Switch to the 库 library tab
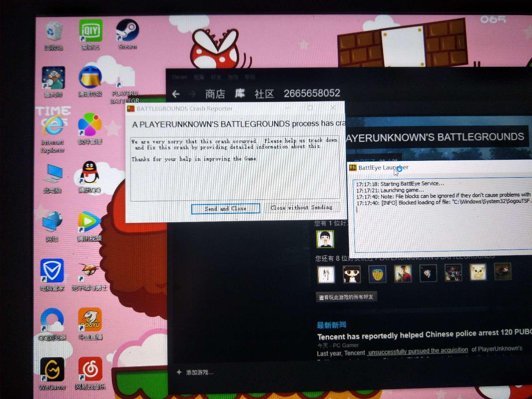The image size is (532, 399). click(240, 93)
